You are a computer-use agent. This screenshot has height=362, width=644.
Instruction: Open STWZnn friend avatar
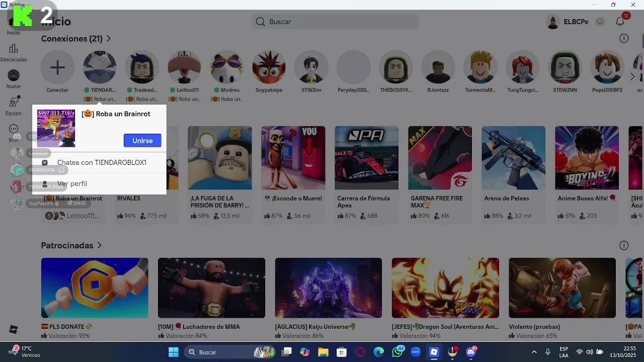point(311,67)
